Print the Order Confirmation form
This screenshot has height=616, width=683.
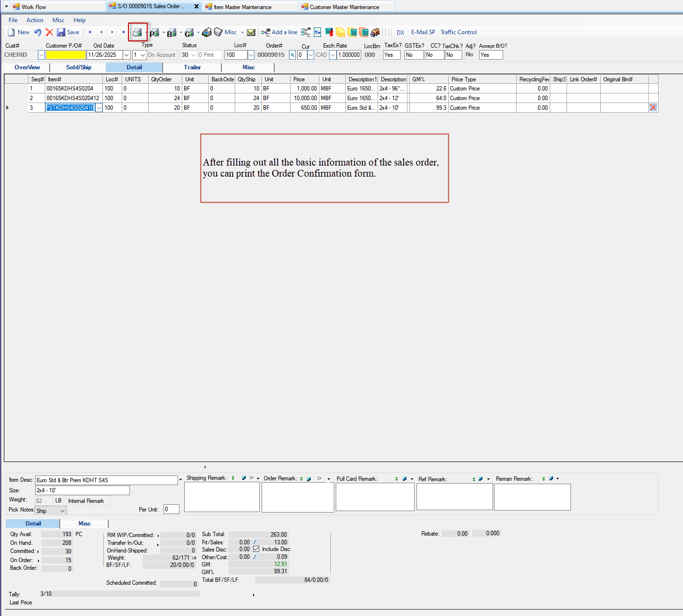tap(137, 32)
